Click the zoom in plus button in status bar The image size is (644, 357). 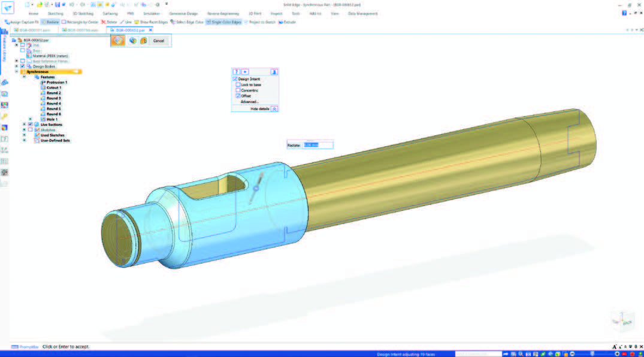pyautogui.click(x=617, y=354)
